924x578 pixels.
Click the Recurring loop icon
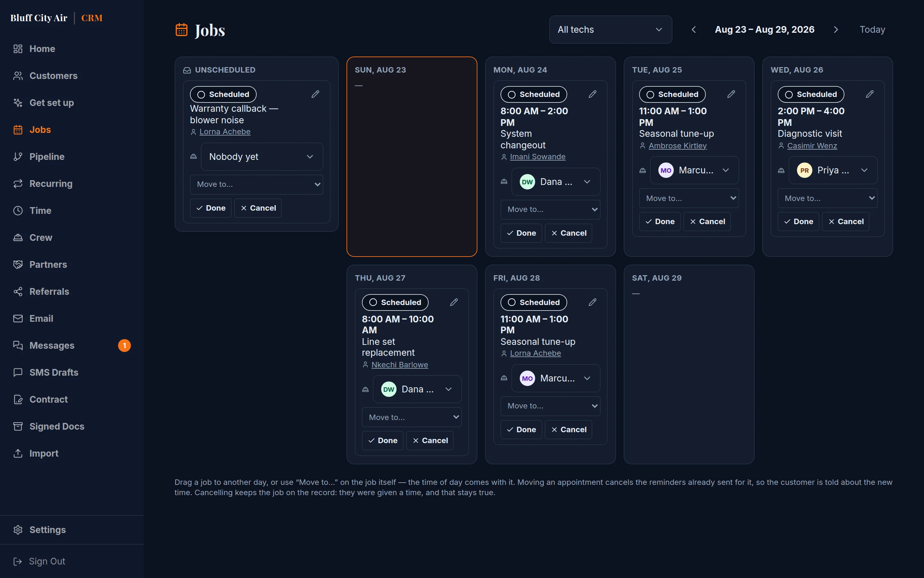tap(18, 183)
